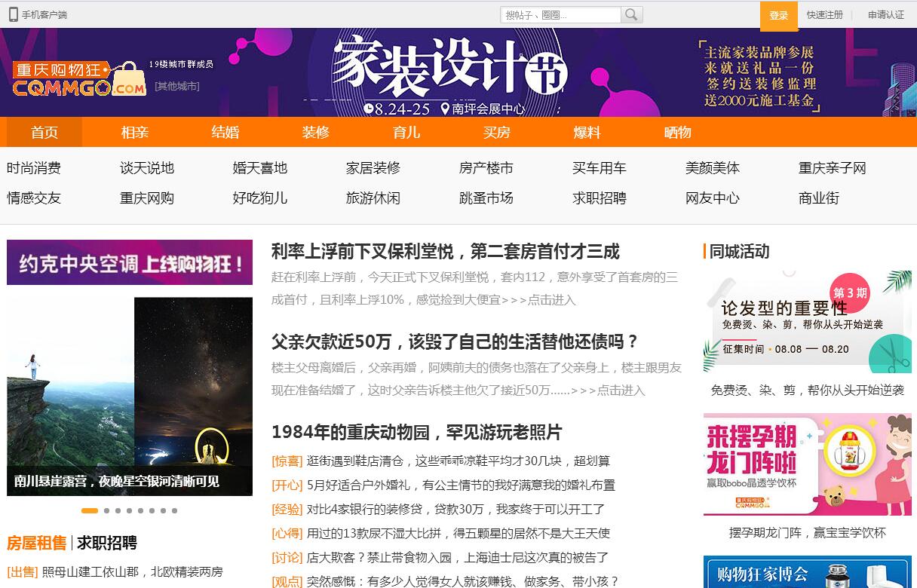Screen dimensions: 917x588
Task: Open headline about 利率上浮前下叉保利堂悦
Action: point(446,252)
